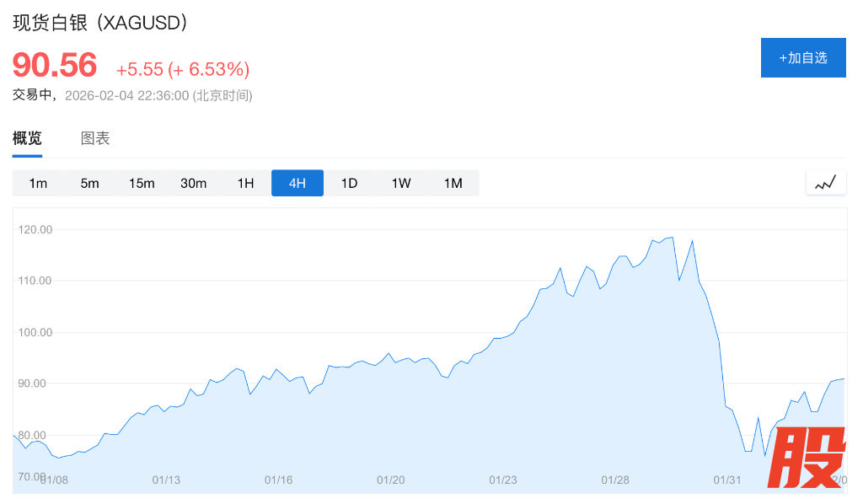
Task: Select the 1m timeframe
Action: pyautogui.click(x=38, y=183)
